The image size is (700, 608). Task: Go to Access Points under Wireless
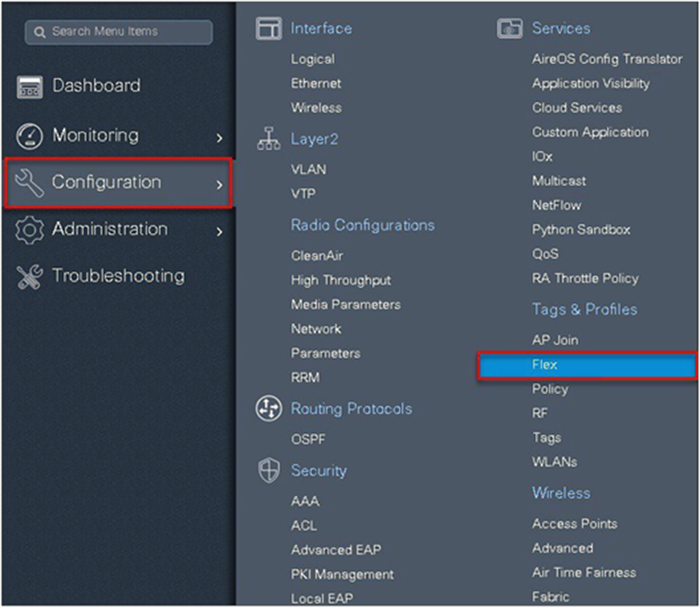coord(574,524)
